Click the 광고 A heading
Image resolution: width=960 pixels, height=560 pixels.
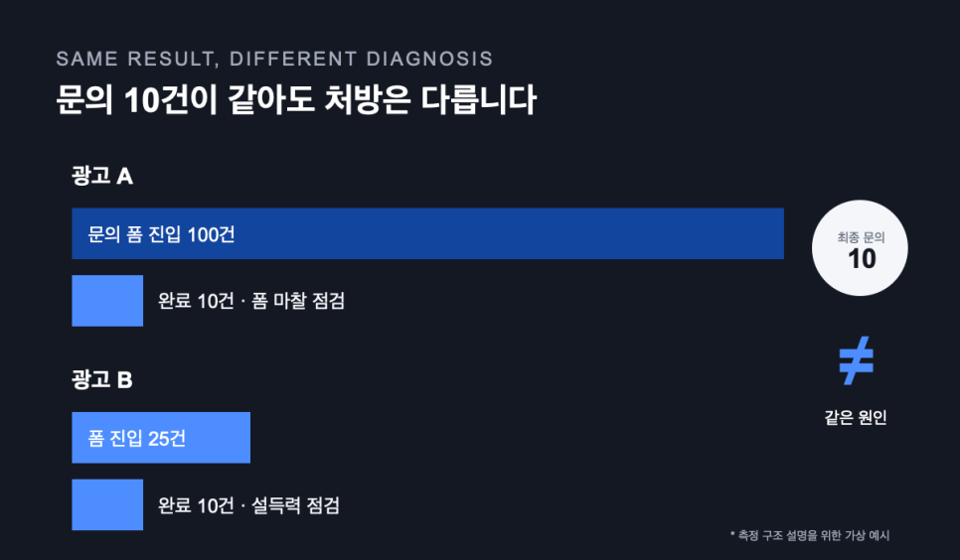[102, 177]
